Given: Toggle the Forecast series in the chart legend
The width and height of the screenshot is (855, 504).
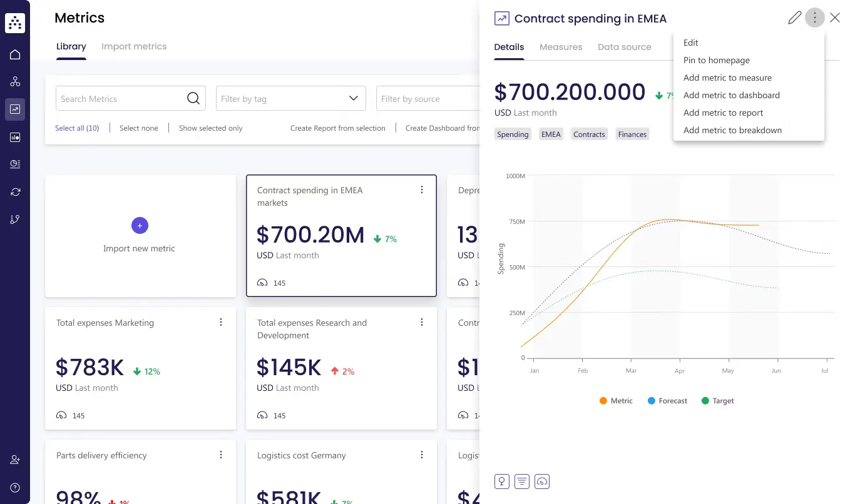Looking at the screenshot, I should (667, 401).
